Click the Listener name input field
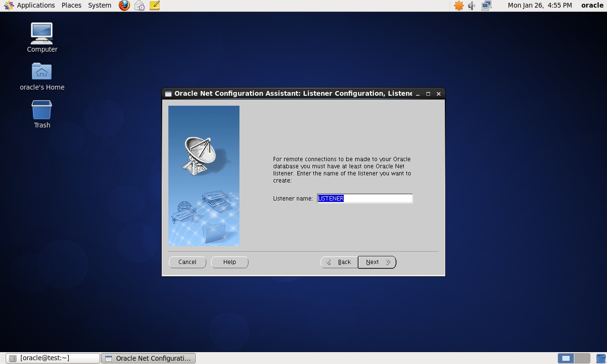Screen dimensions: 607x364 click(x=365, y=198)
